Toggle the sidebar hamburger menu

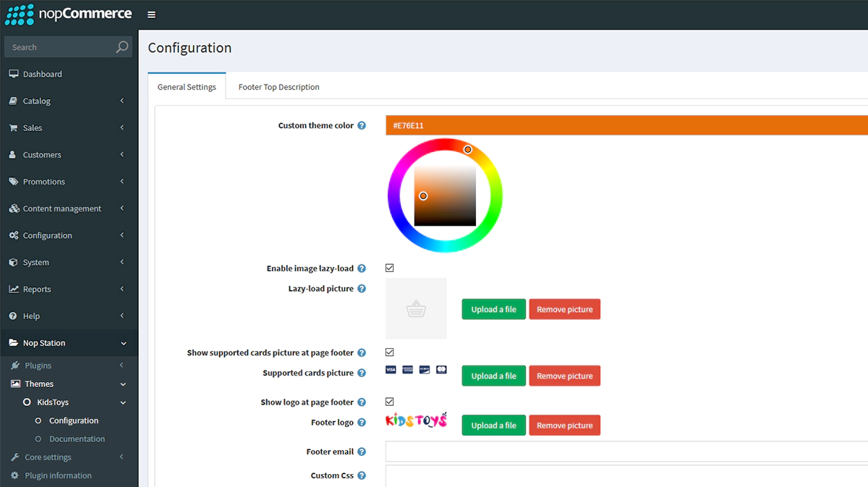[151, 14]
